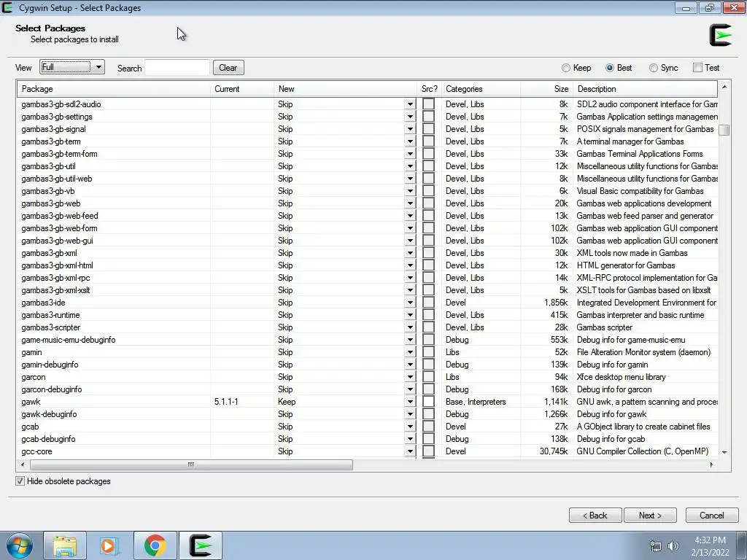747x560 pixels.
Task: Sort by Categories column header
Action: tap(481, 89)
